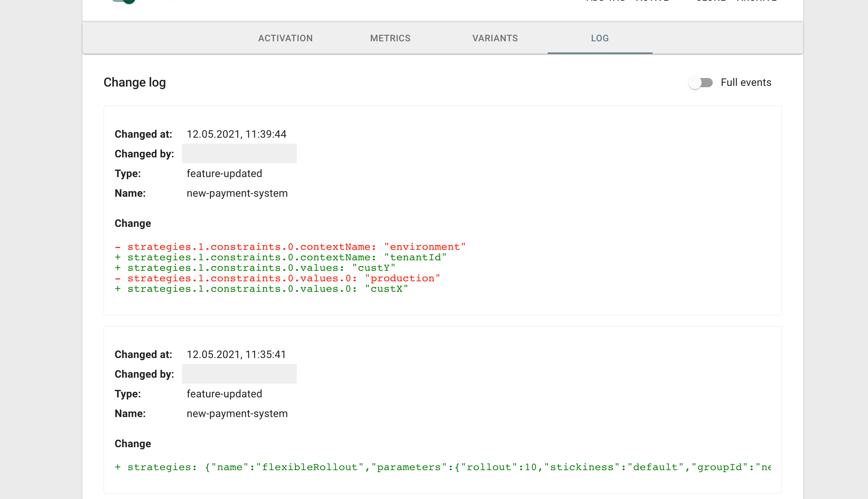
Task: Click new-payment-system name in 11:39:44 entry
Action: pos(237,193)
